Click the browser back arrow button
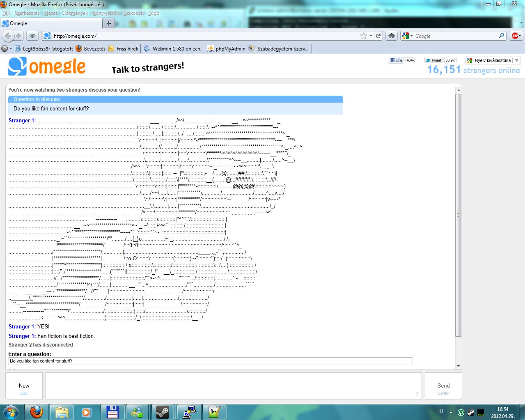The height and width of the screenshot is (420, 525). point(8,36)
